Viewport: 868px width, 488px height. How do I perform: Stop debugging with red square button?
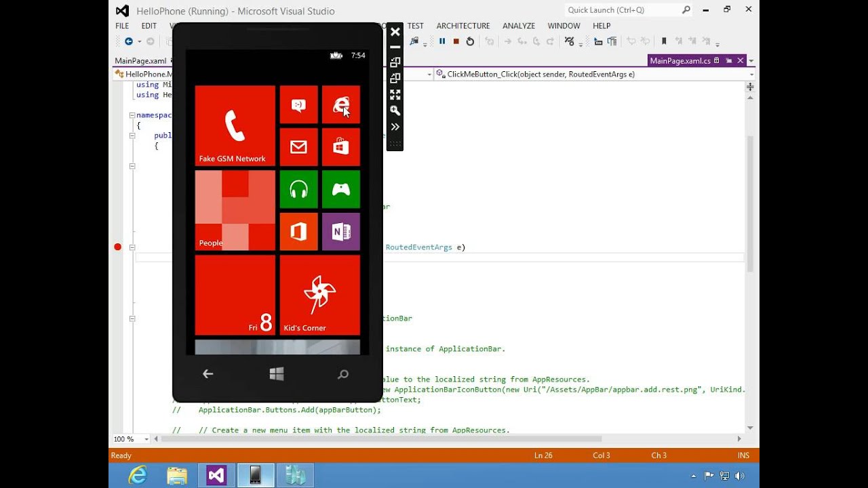[456, 41]
